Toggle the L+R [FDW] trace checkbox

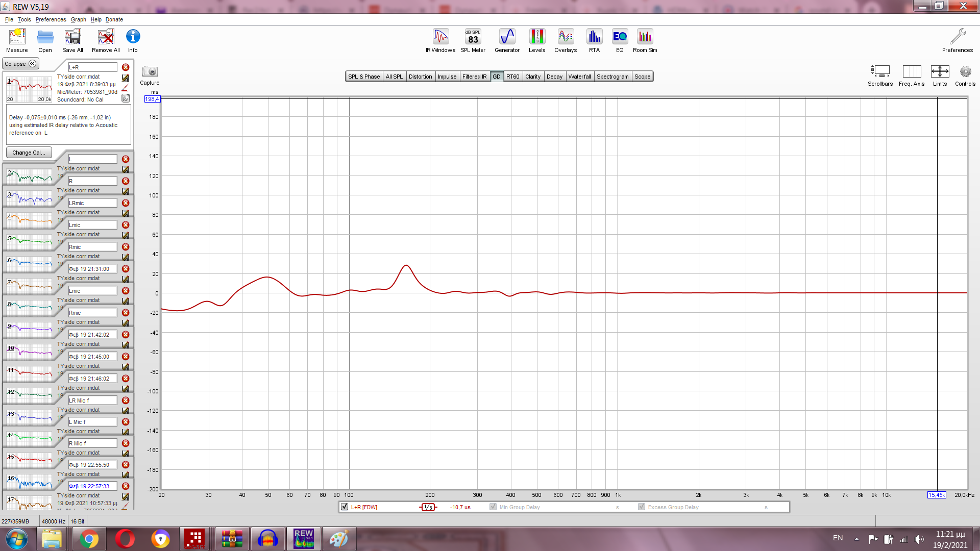click(345, 507)
